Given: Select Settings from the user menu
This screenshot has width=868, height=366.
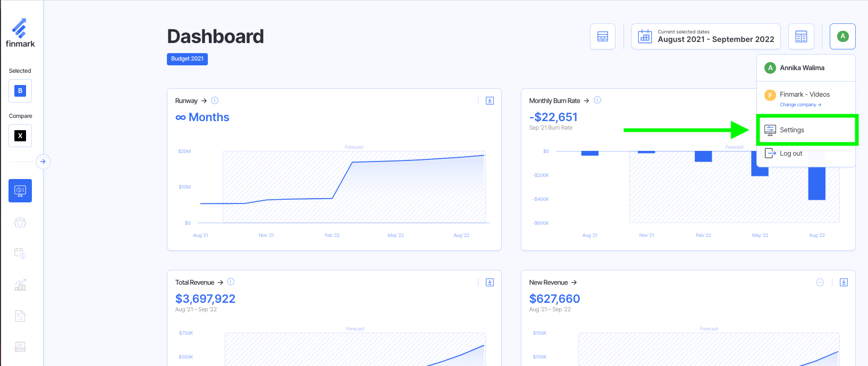Looking at the screenshot, I should pos(791,130).
